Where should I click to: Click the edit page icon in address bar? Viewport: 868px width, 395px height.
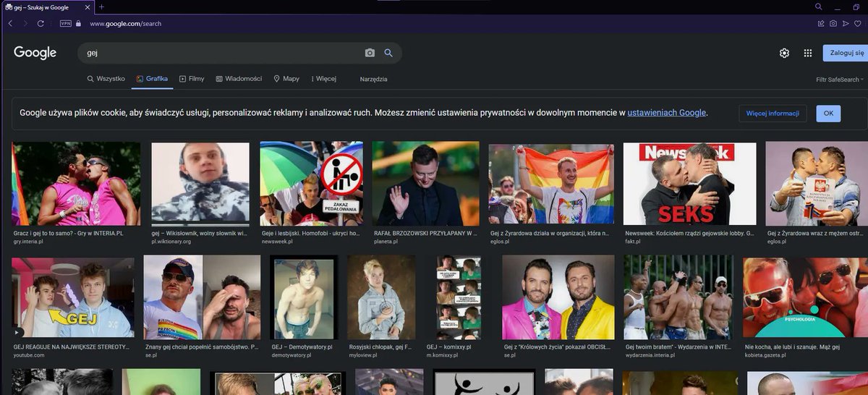point(821,23)
